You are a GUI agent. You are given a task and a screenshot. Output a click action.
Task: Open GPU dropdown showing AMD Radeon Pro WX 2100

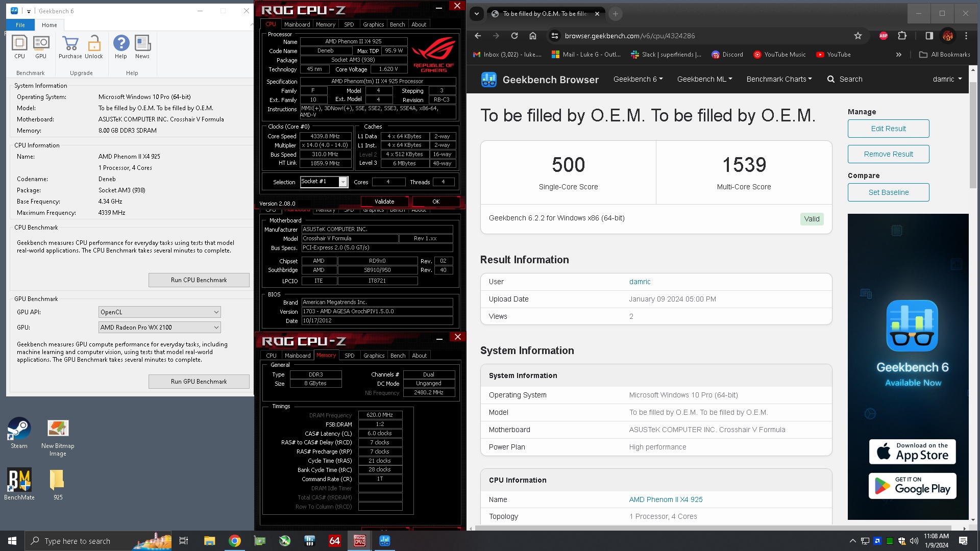(160, 328)
